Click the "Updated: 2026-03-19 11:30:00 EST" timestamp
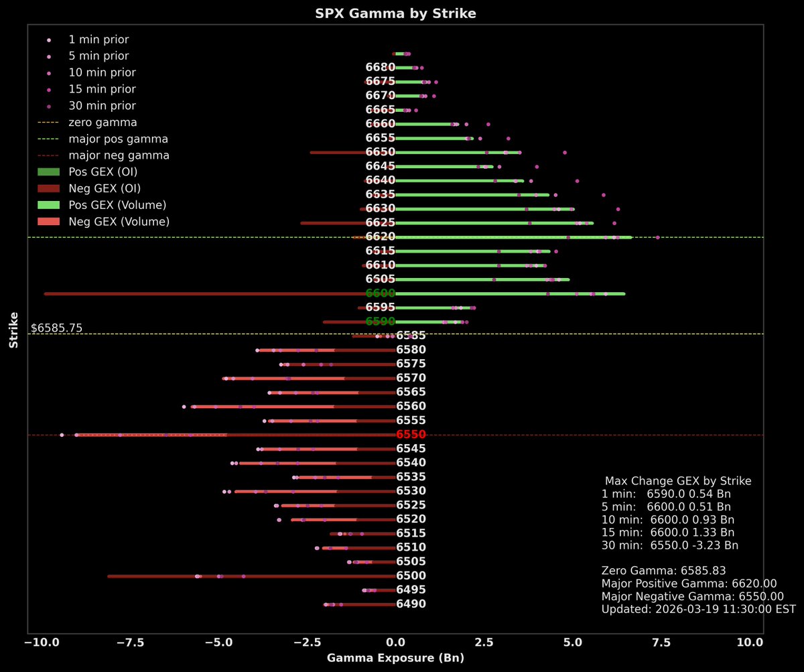This screenshot has width=804, height=672. [x=699, y=610]
